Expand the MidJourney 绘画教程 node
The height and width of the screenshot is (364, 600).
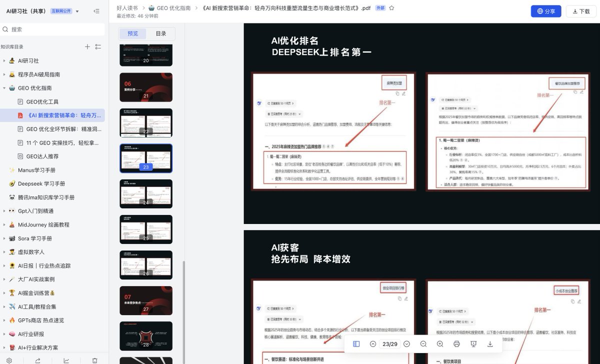click(4, 225)
